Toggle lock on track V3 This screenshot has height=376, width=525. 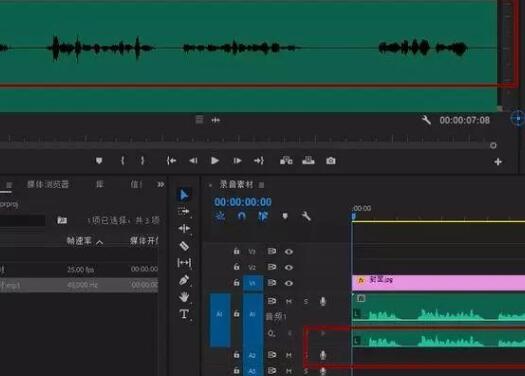coord(236,251)
